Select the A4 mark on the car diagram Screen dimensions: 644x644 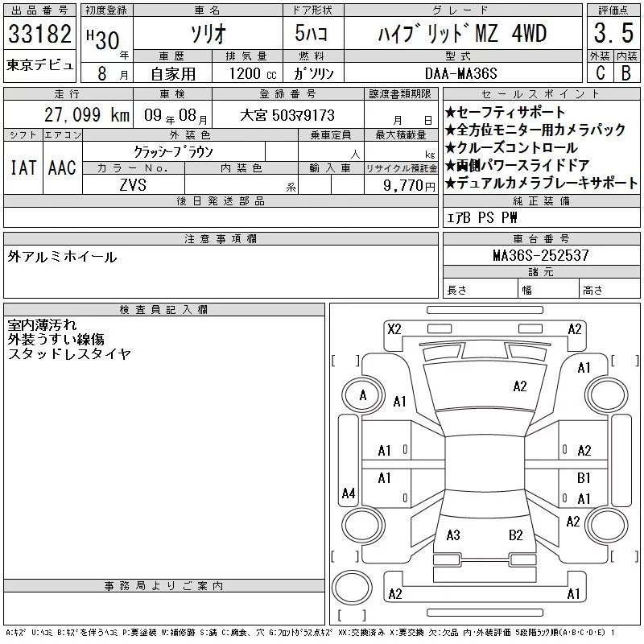(349, 493)
